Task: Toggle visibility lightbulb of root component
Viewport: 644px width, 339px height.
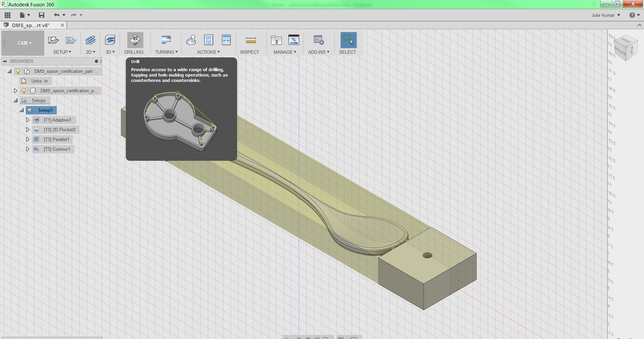Action: click(18, 71)
